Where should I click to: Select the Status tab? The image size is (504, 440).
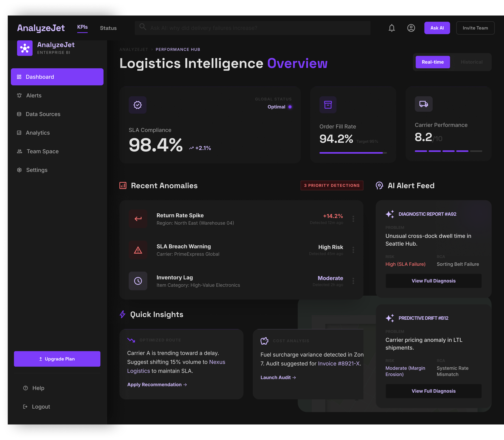[x=108, y=28]
